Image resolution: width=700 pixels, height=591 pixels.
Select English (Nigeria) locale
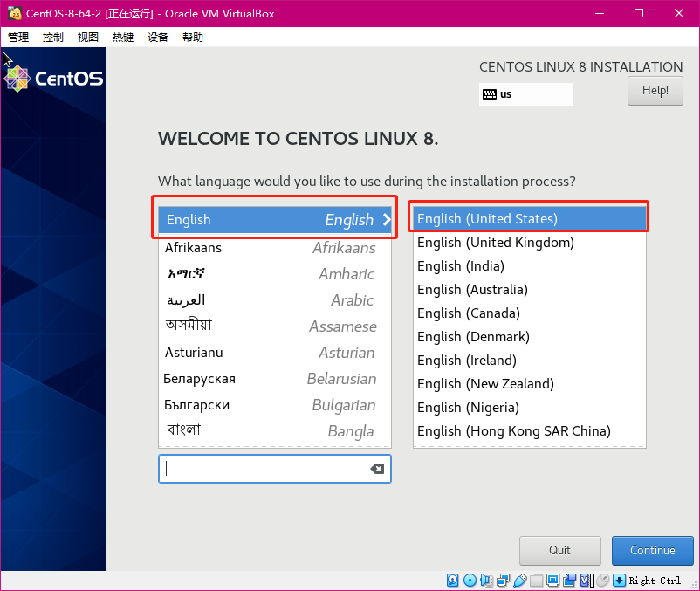click(x=530, y=408)
